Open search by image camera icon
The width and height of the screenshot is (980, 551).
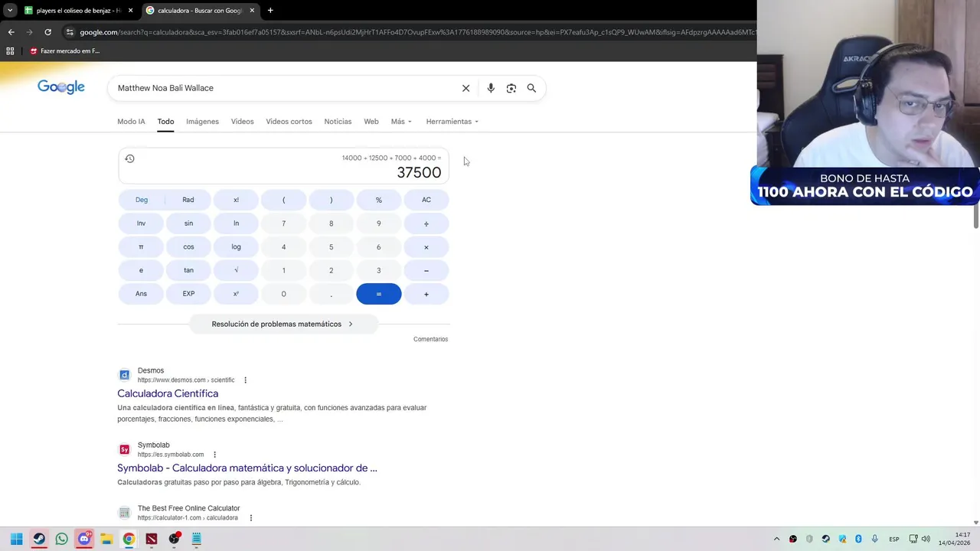tap(511, 88)
